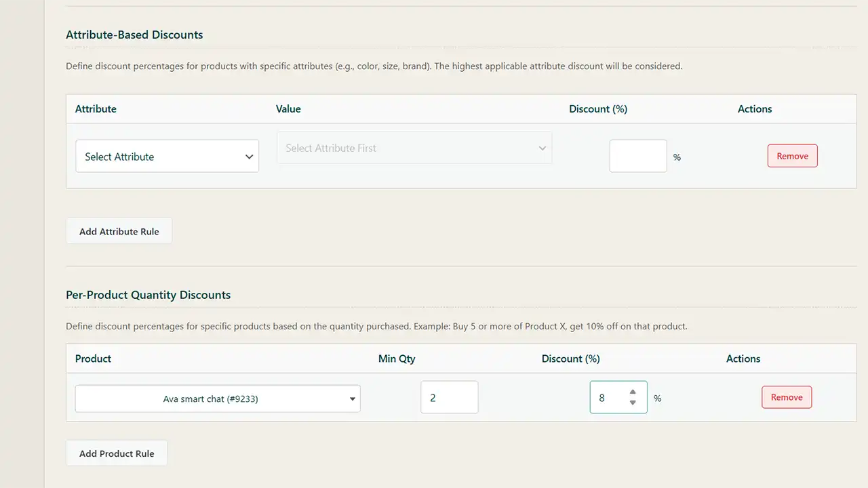Click the Min Qty field showing 2

pyautogui.click(x=449, y=398)
